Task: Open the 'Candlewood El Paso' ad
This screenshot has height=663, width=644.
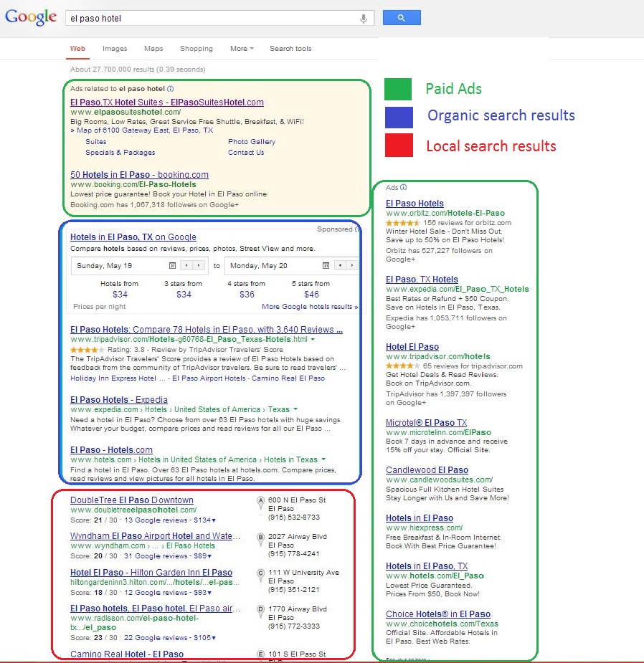Action: [427, 470]
